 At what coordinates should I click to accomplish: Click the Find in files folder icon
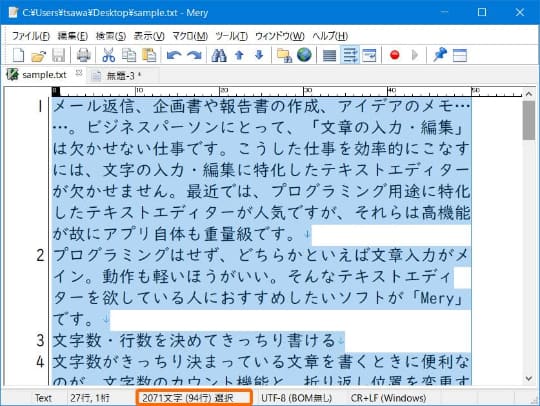click(x=284, y=55)
